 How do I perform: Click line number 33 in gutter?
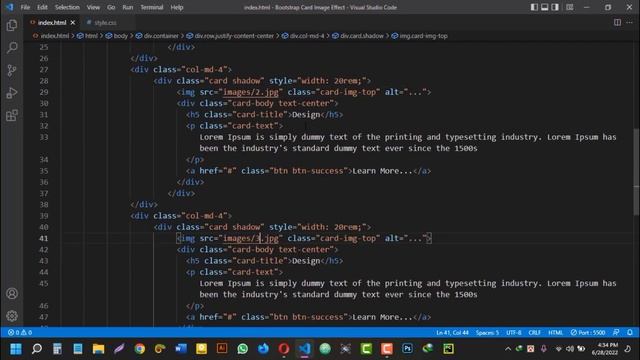44,137
